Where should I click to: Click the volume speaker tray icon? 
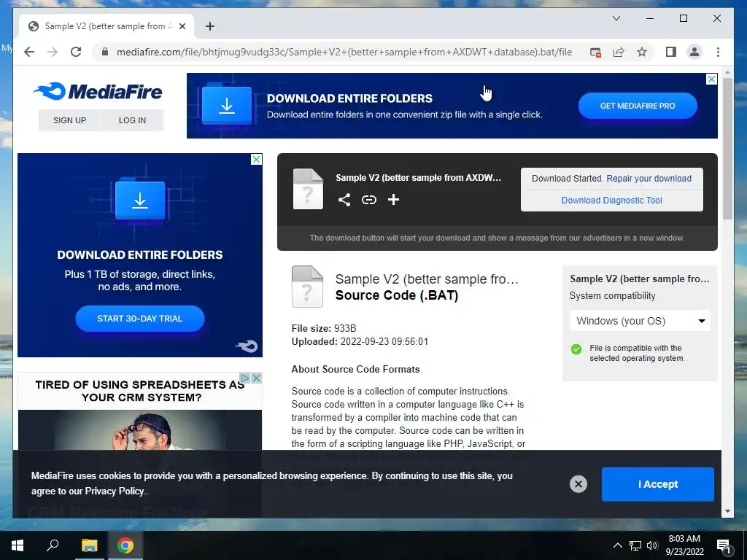tap(652, 545)
